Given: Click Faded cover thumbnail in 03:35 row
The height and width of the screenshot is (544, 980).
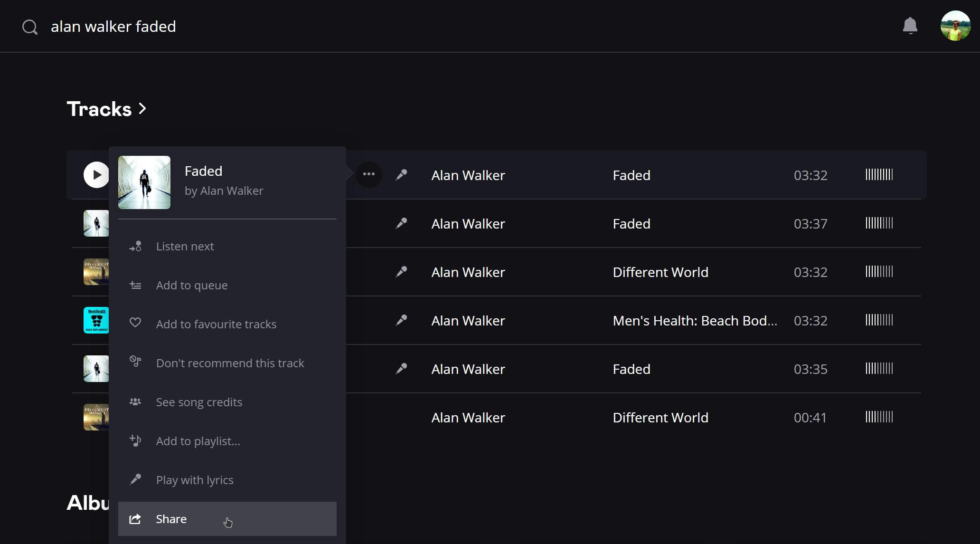Looking at the screenshot, I should 96,369.
